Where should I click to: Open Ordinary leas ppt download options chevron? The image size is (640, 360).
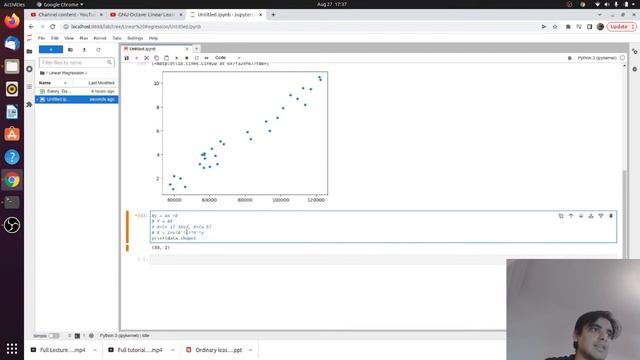point(250,350)
